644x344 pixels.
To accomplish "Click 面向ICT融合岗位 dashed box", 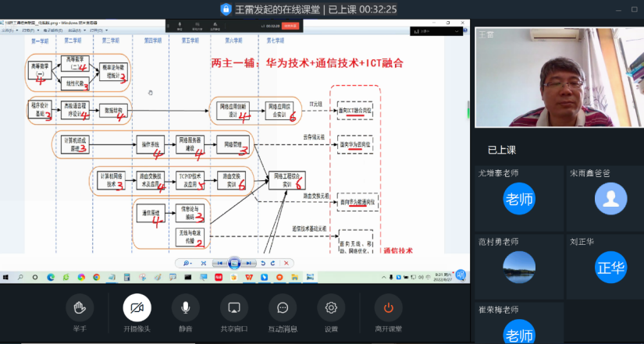I will coord(355,111).
